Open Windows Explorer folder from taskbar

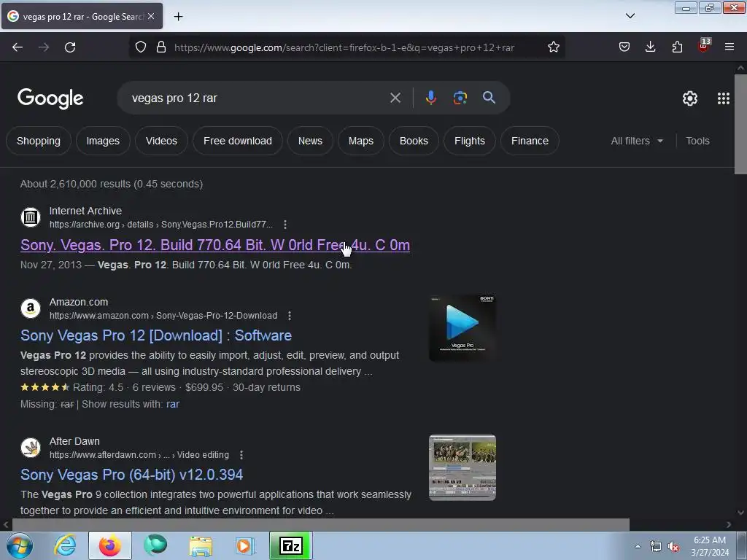201,545
